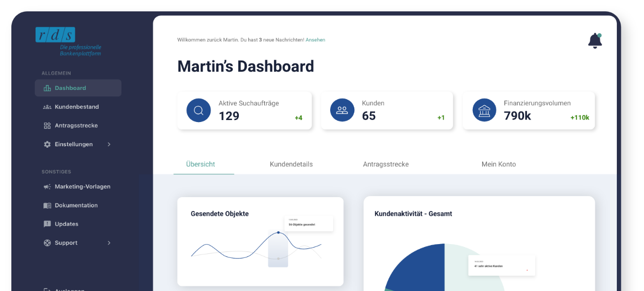Open Kundenbestand in the sidebar
The width and height of the screenshot is (644, 291).
(x=76, y=107)
